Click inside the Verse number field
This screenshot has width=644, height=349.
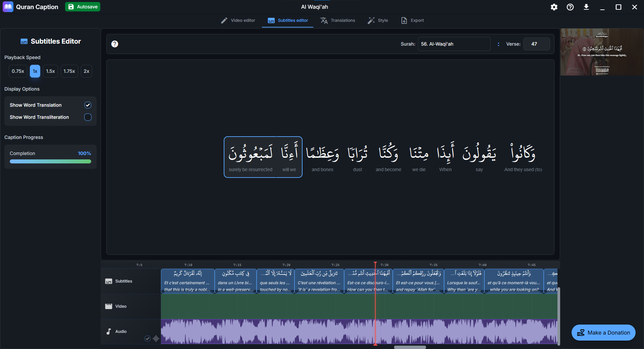[x=536, y=44]
